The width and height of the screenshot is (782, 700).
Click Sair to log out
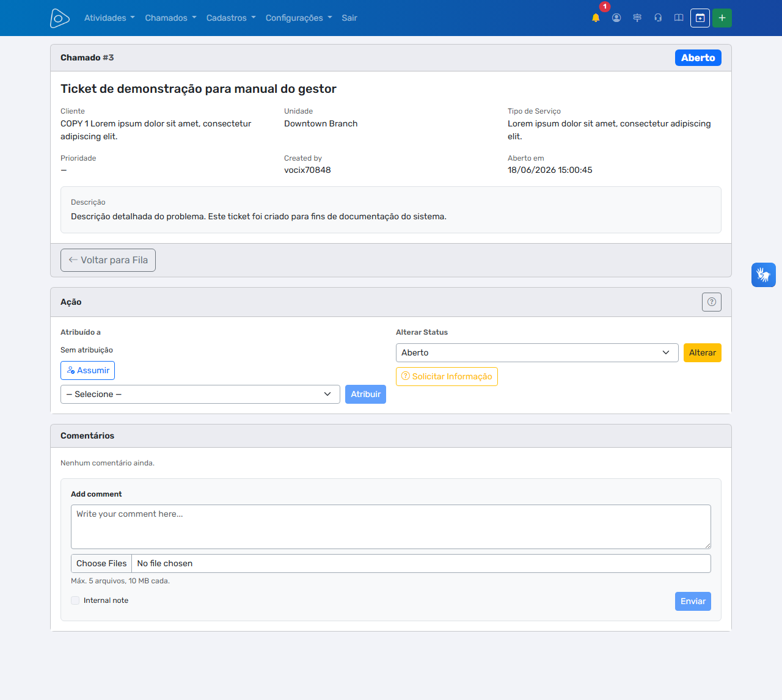coord(349,18)
